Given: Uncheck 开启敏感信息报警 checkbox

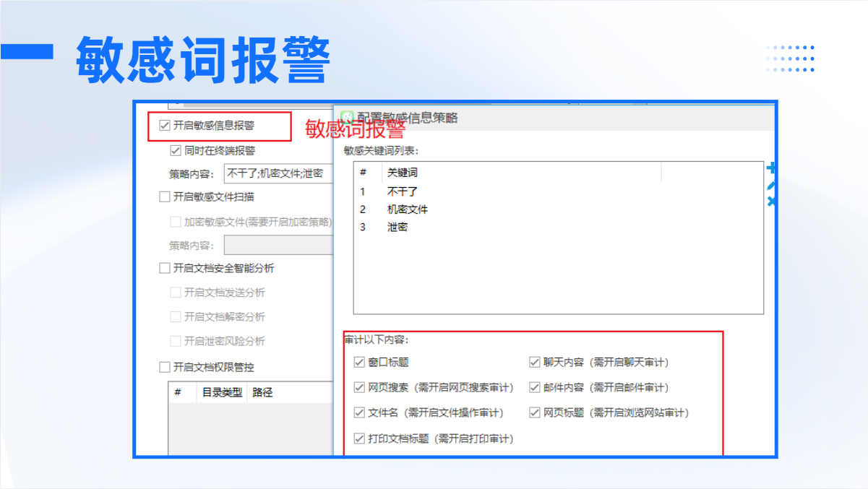Looking at the screenshot, I should click(165, 126).
